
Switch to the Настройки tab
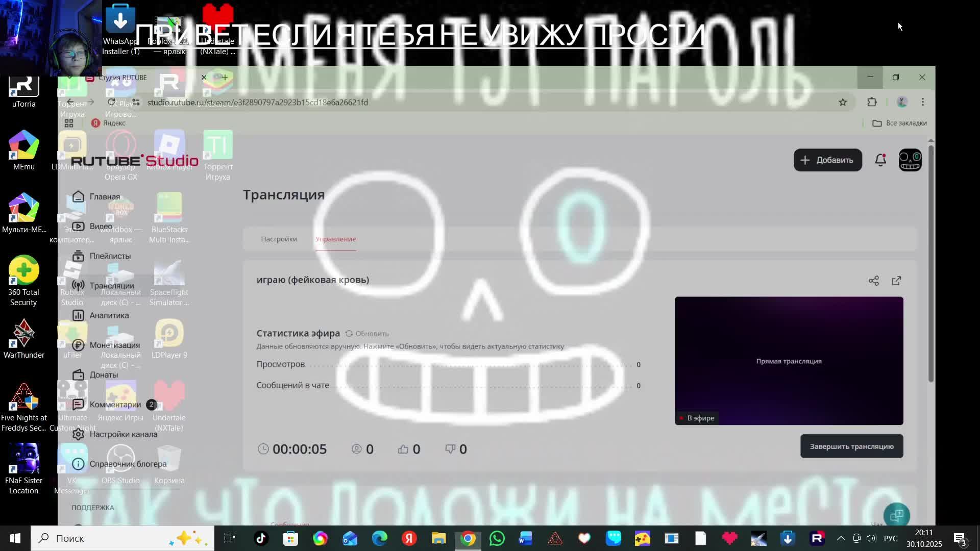coord(279,239)
